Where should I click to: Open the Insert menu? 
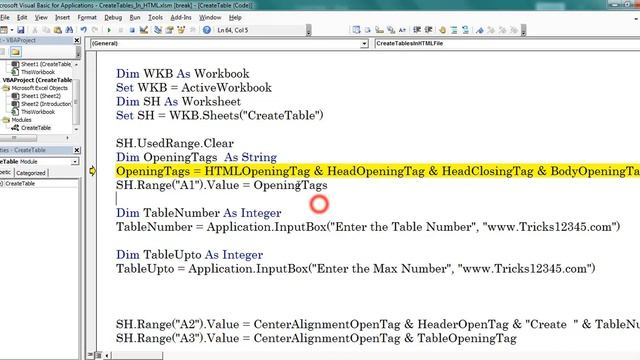tap(62, 18)
